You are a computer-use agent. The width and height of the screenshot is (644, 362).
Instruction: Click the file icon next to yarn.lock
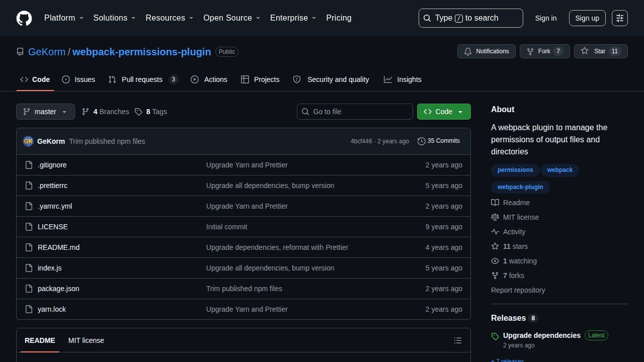coord(29,309)
